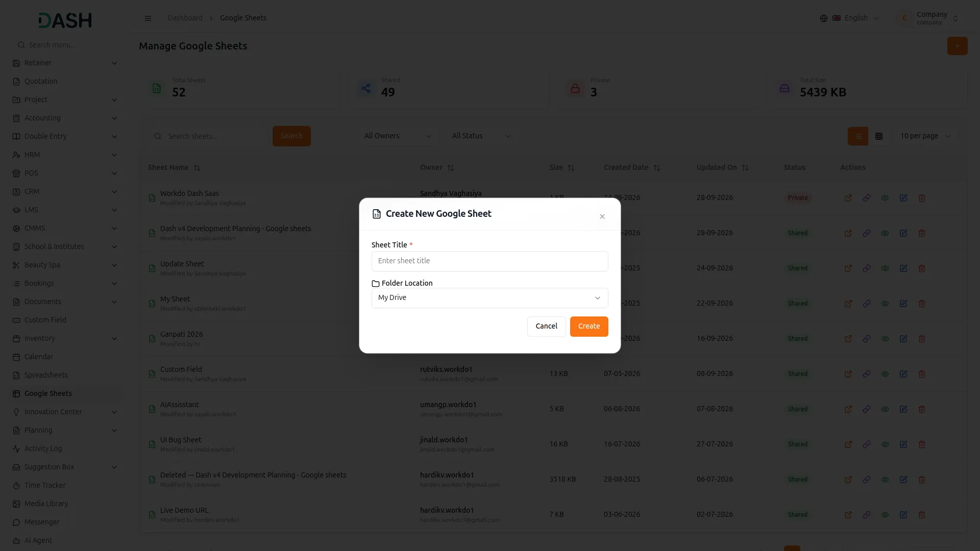Click the Search menu field in sidebar

click(x=65, y=45)
